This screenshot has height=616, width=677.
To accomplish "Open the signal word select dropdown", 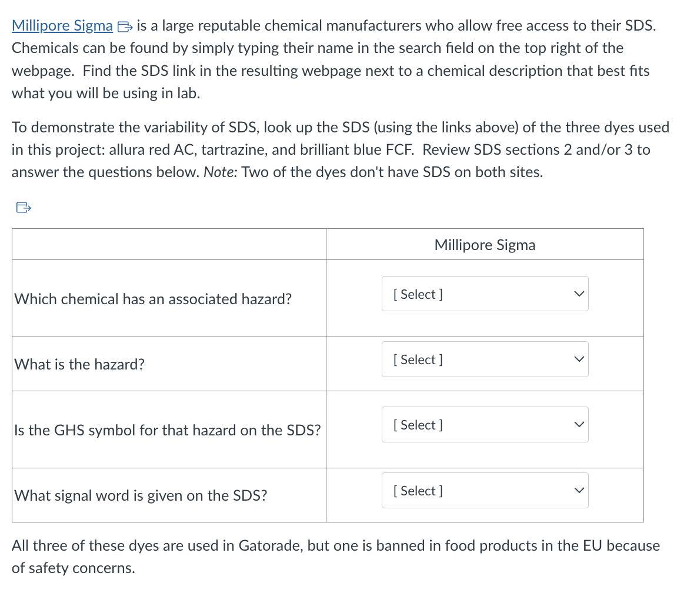I will pyautogui.click(x=485, y=490).
